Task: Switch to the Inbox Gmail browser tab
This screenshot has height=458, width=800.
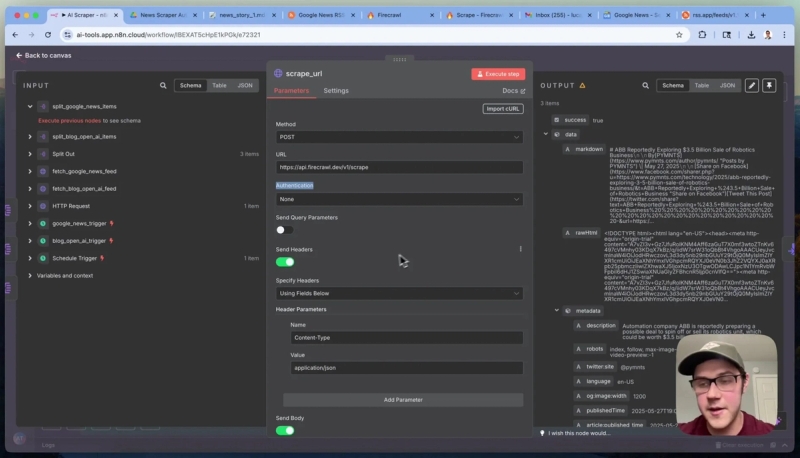Action: pos(558,15)
